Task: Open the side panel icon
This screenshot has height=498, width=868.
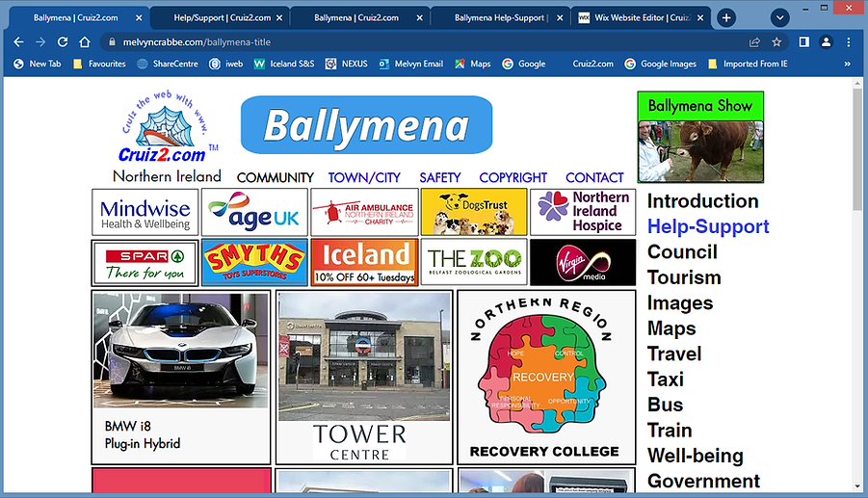Action: pyautogui.click(x=803, y=42)
